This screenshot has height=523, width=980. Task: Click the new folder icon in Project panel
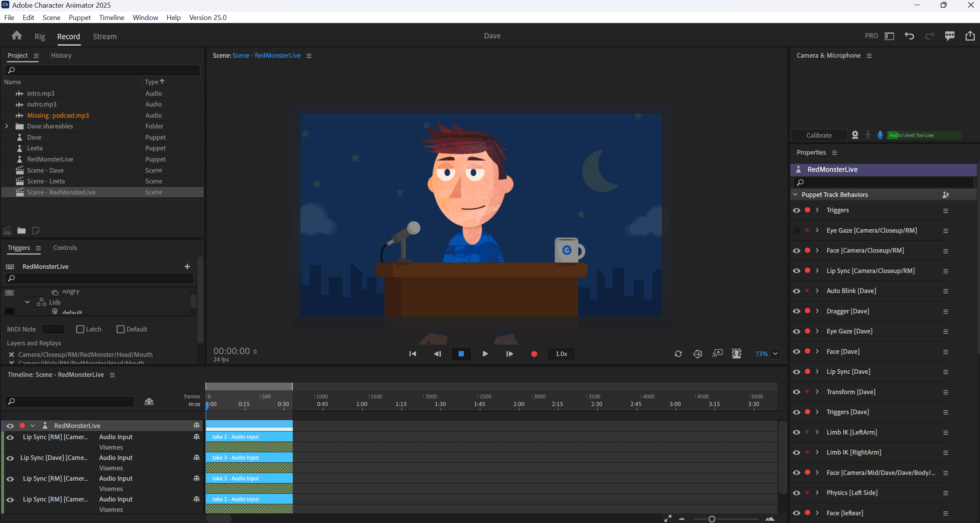coord(22,231)
